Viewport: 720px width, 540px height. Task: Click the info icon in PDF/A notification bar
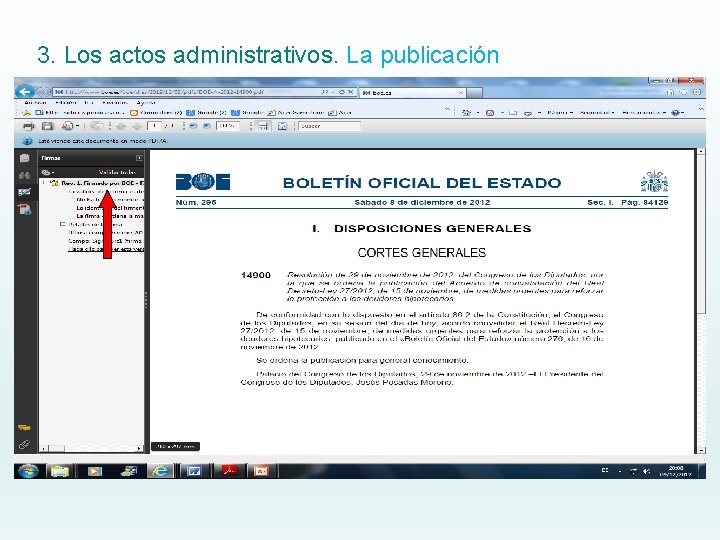[27, 141]
